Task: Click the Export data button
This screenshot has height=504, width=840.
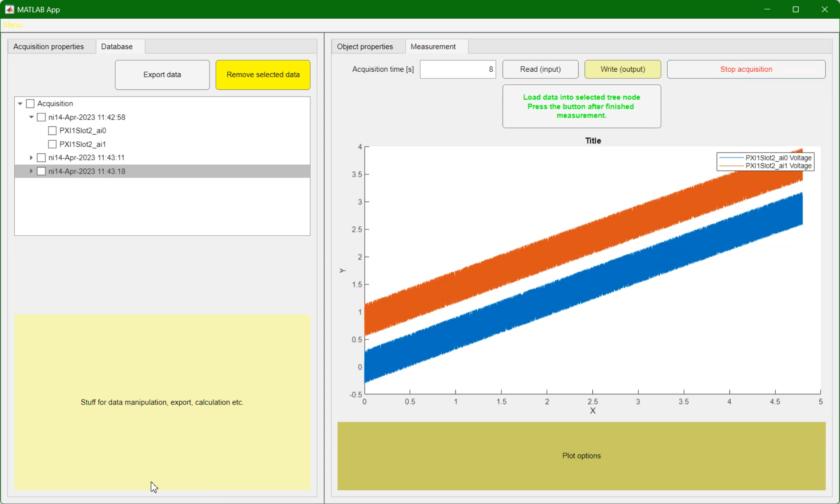Action: 162,74
